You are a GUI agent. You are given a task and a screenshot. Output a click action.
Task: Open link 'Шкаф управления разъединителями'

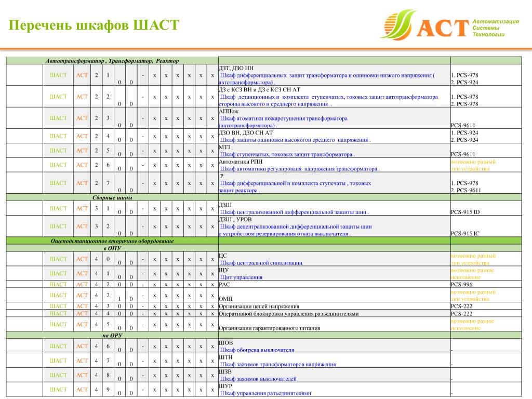tap(265, 393)
